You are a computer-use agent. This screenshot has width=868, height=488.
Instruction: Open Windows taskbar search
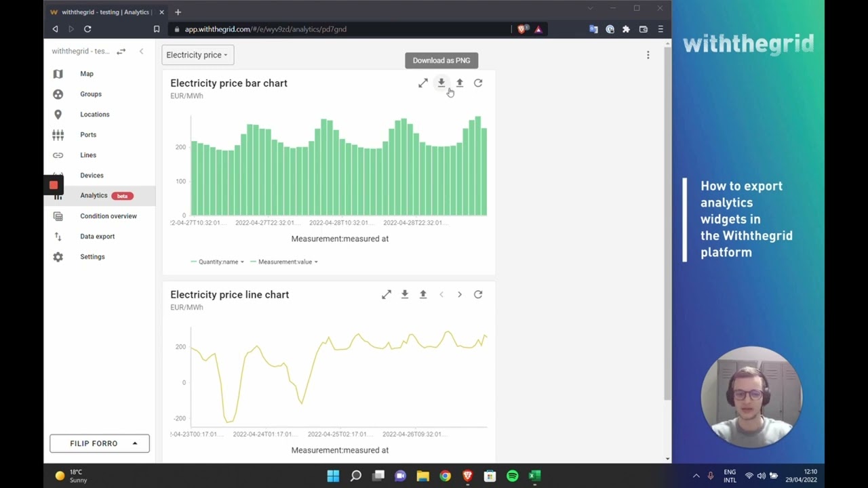point(356,476)
